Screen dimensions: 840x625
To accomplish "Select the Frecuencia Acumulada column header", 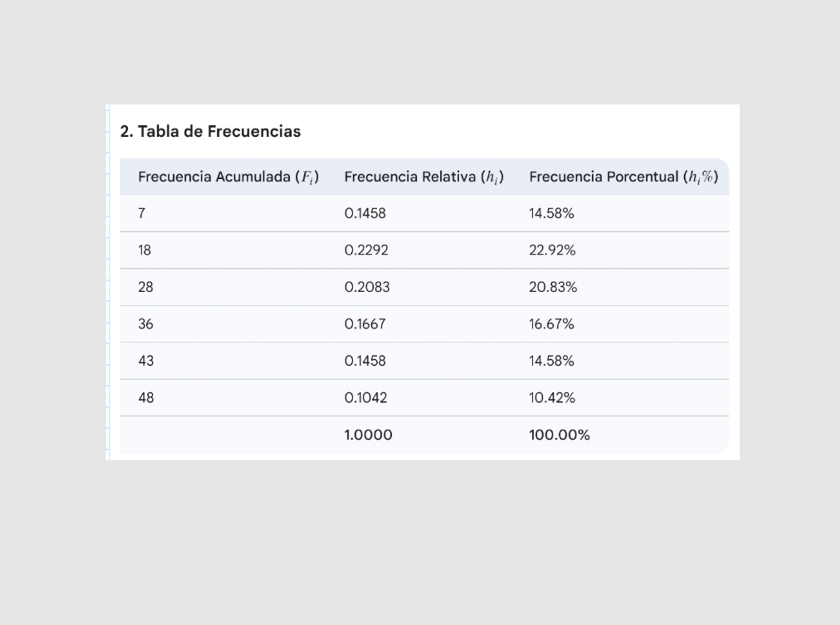I will (x=228, y=177).
